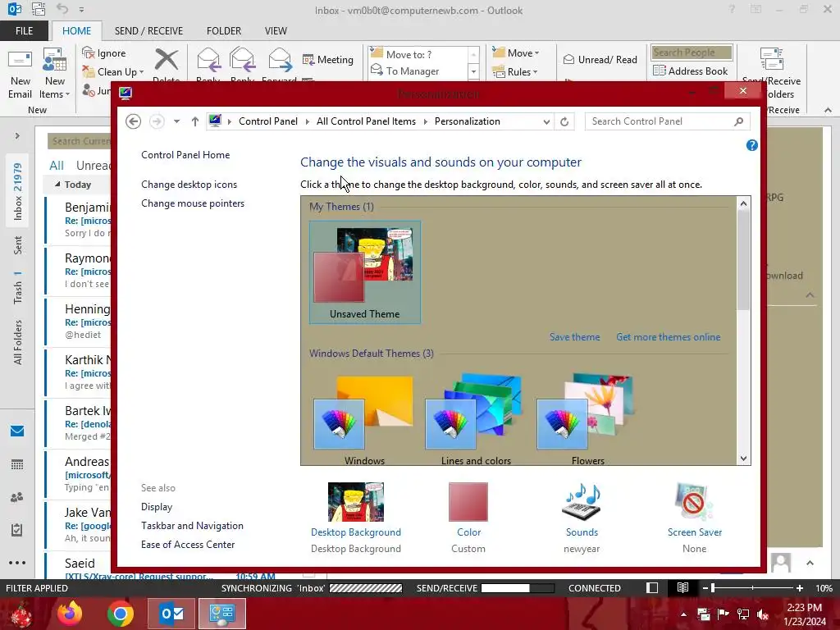This screenshot has height=630, width=840.
Task: Click Tasks icon in Outlook navigation
Action: (x=17, y=530)
